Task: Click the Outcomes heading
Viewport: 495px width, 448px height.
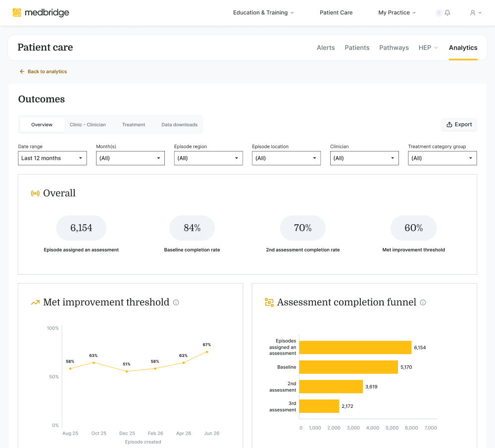Action: (42, 99)
